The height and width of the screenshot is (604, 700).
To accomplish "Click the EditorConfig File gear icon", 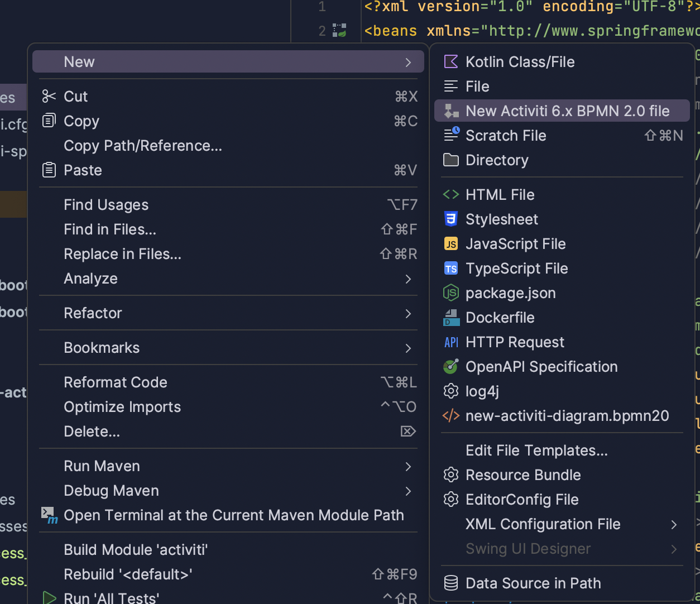I will pos(451,500).
